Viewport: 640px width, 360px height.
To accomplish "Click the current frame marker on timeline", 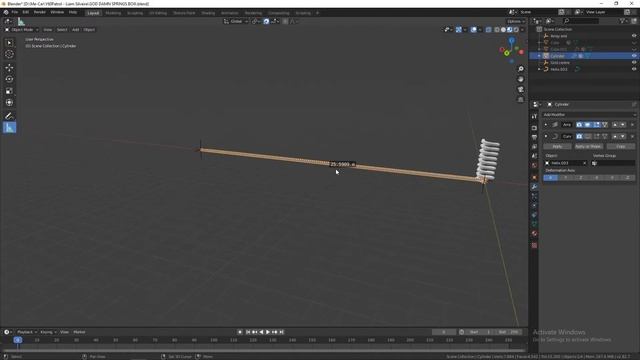I will coord(18,340).
